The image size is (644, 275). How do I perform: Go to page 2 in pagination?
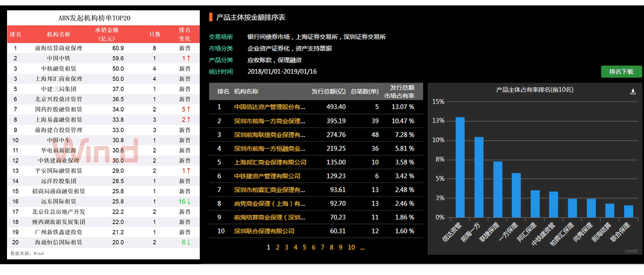pos(278,247)
